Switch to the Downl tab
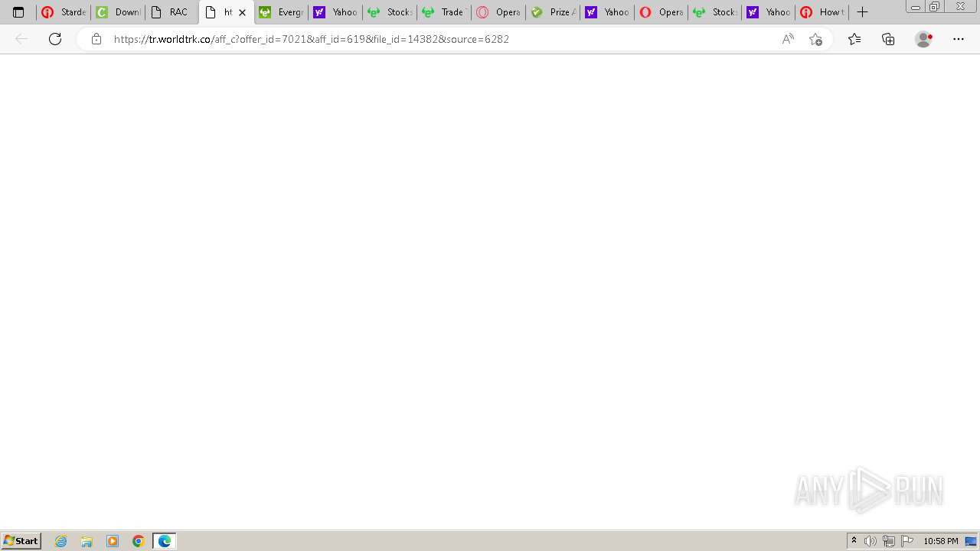Image resolution: width=980 pixels, height=551 pixels. tap(118, 12)
